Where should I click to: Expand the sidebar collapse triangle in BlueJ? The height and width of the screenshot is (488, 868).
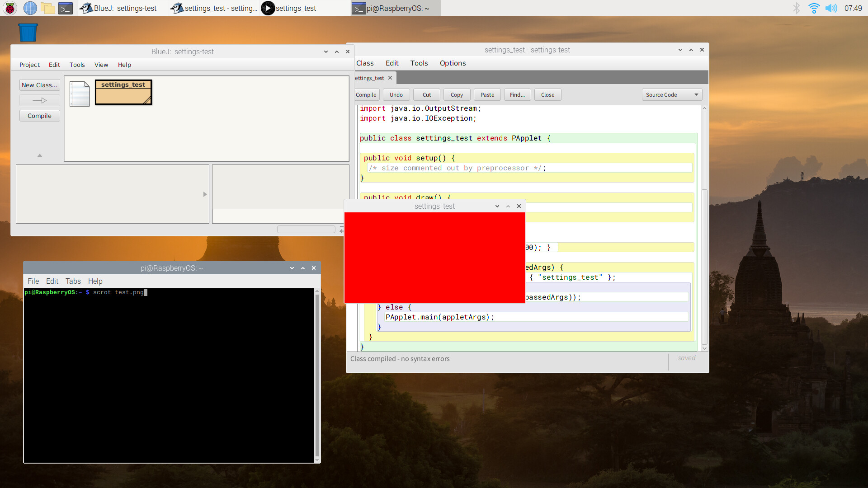pos(40,155)
